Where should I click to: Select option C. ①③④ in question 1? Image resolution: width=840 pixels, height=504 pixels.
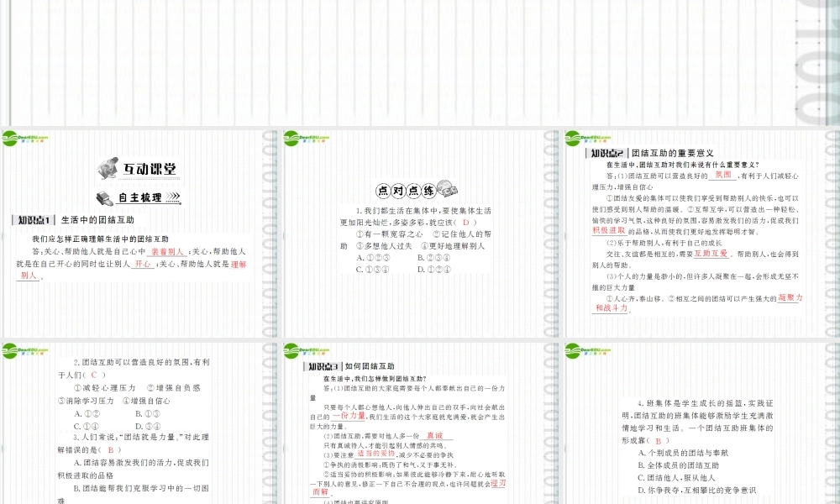(374, 270)
